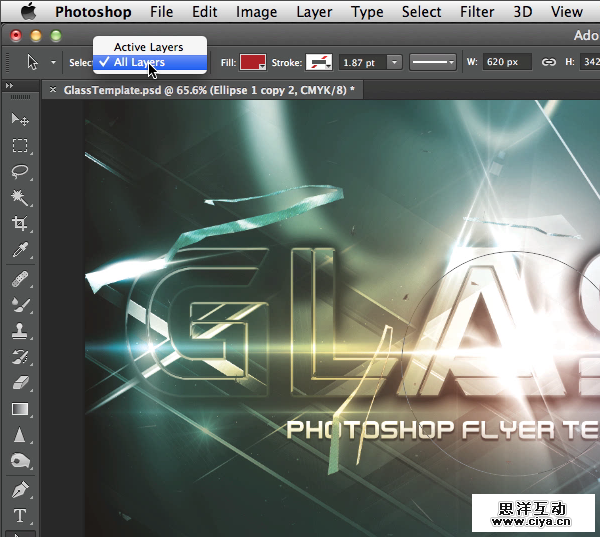Viewport: 600px width, 537px height.
Task: Select the Clone Stamp tool
Action: click(20, 331)
